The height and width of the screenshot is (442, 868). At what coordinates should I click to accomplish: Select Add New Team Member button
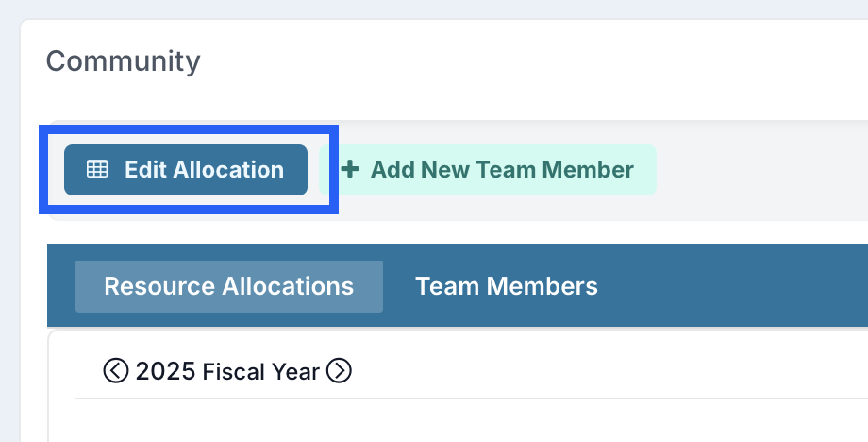(x=488, y=170)
